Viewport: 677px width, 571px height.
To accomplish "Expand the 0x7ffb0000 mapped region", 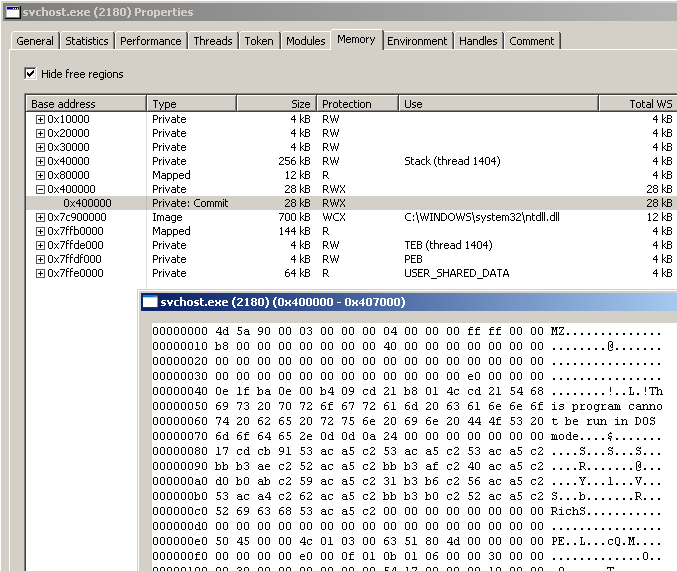I will click(40, 231).
